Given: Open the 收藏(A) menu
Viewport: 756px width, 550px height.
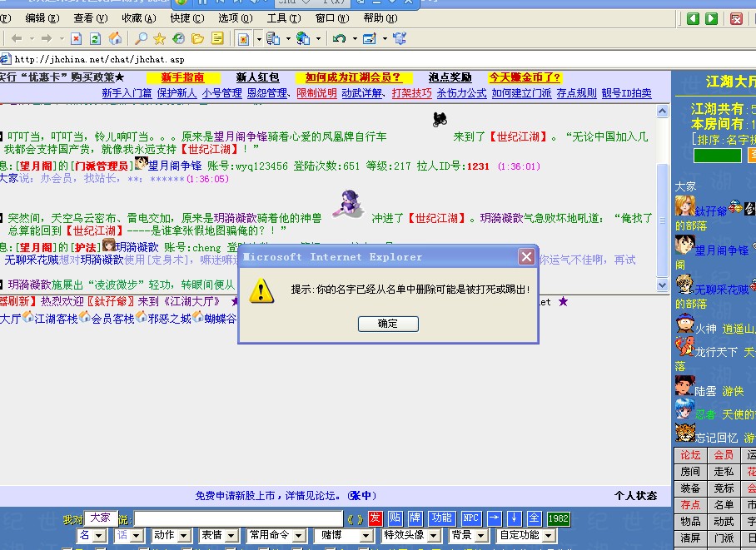Looking at the screenshot, I should [x=139, y=18].
